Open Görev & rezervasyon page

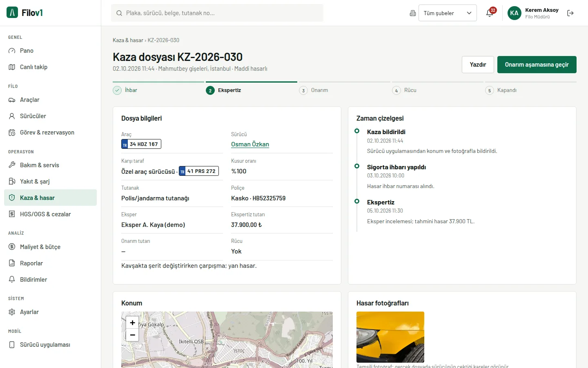click(x=50, y=132)
